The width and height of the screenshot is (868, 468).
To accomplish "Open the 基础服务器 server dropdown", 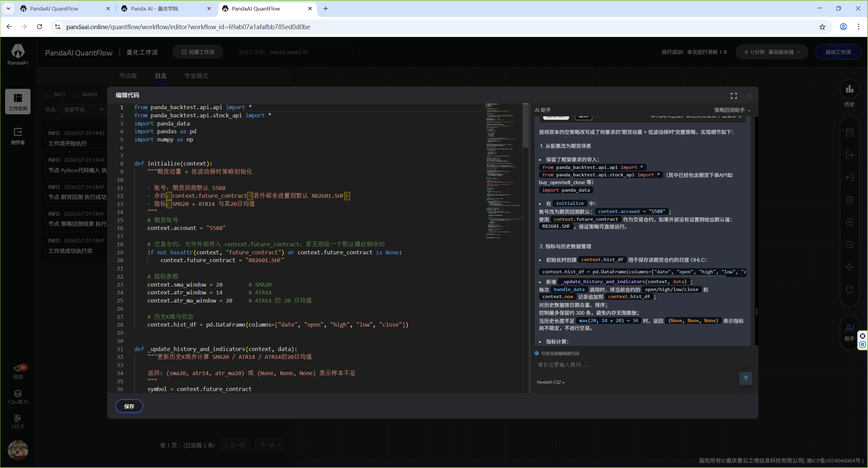I will (772, 52).
